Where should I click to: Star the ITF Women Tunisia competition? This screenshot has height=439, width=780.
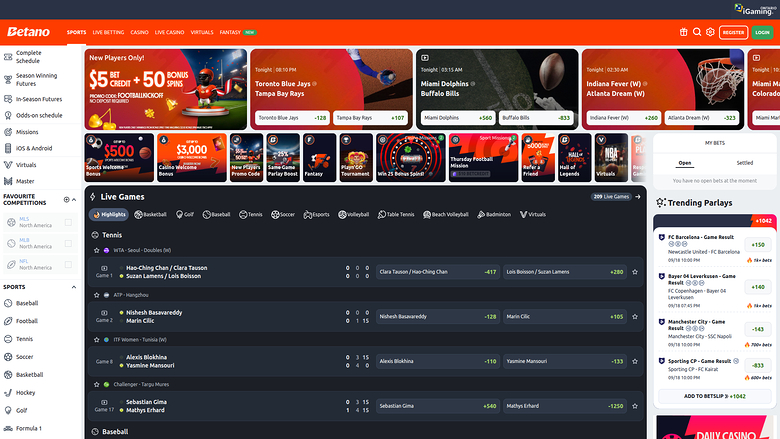click(x=97, y=340)
